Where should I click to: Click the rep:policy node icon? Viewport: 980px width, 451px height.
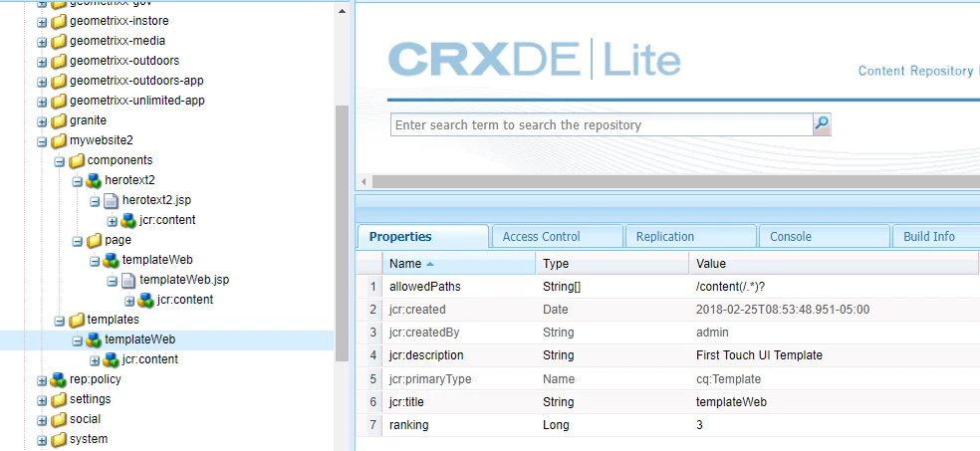click(x=59, y=379)
